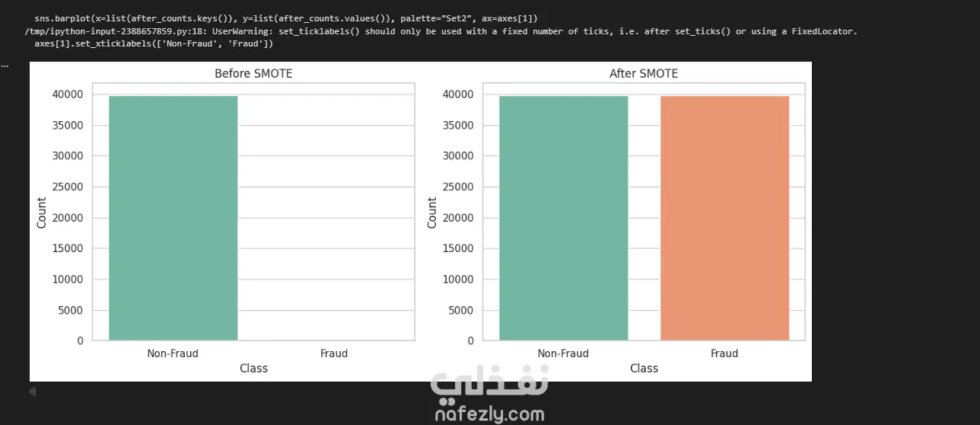Click the Fraud tick label under Before SMOTE
This screenshot has width=980, height=425.
click(334, 353)
